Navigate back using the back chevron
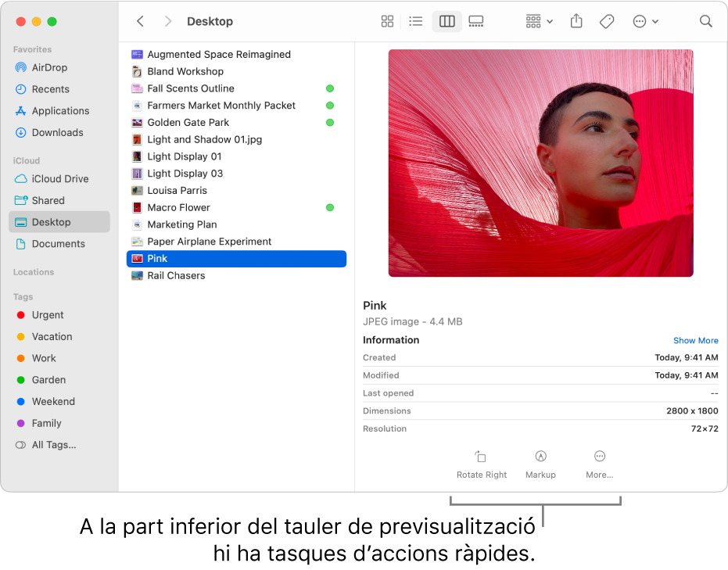728x570 pixels. click(x=140, y=21)
